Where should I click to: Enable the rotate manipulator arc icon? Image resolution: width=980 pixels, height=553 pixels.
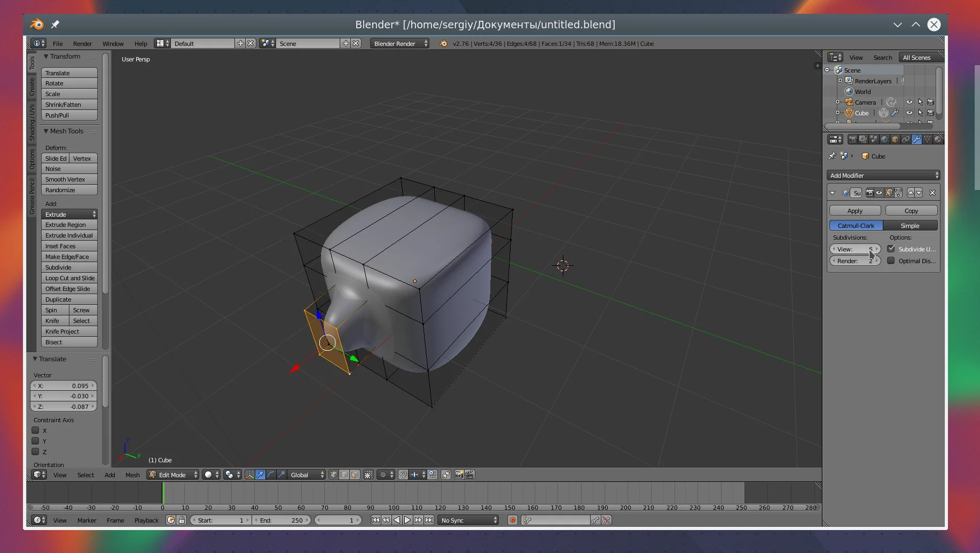[271, 475]
